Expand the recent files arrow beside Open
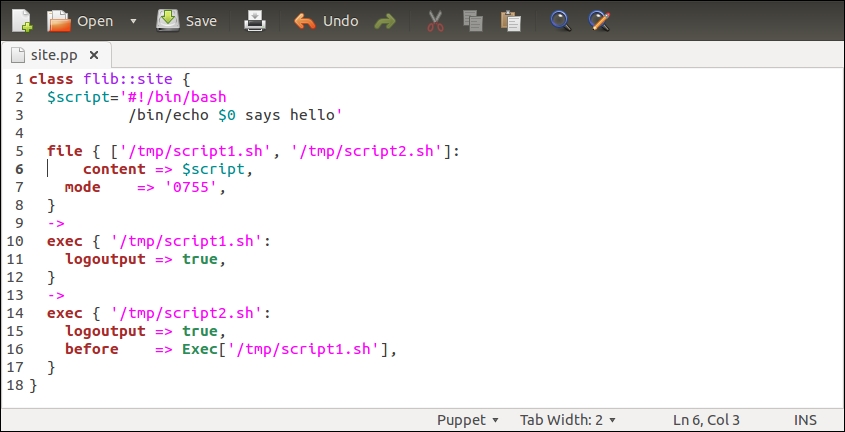Viewport: 845px width, 432px height. (x=133, y=21)
